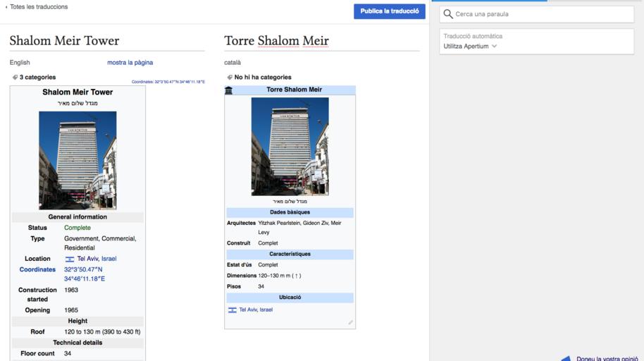Click the Shalom Meir Tower source title
Viewport: 644px width, 361px height.
(x=64, y=41)
